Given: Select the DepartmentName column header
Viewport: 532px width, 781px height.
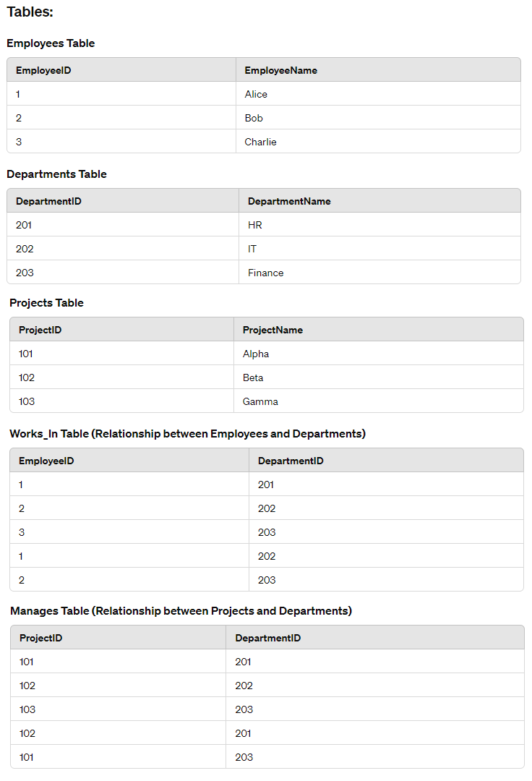Looking at the screenshot, I should [x=289, y=201].
